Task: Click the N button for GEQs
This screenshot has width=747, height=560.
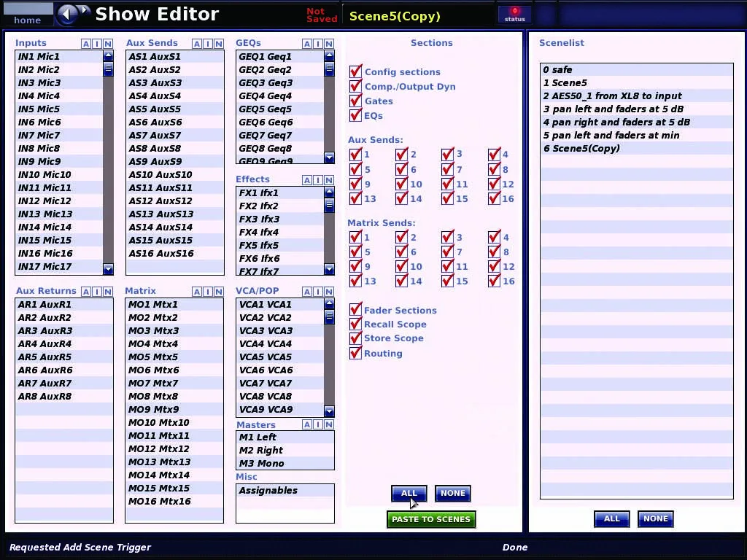Action: (329, 44)
